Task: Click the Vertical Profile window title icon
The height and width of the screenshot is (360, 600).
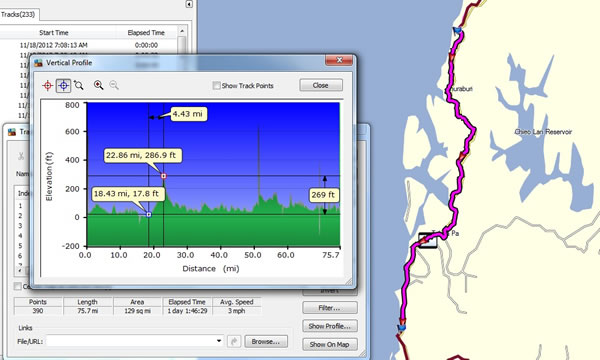Action: click(x=38, y=62)
